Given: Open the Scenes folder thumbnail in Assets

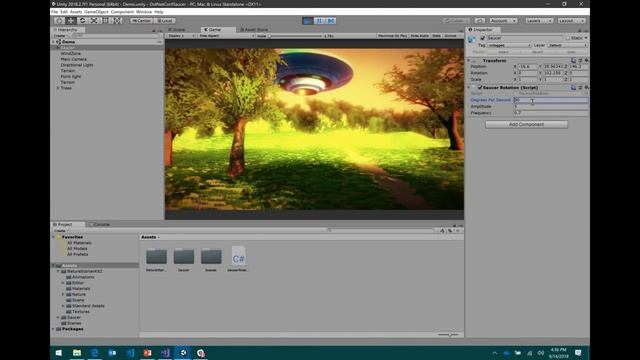Looking at the screenshot, I should tap(211, 256).
